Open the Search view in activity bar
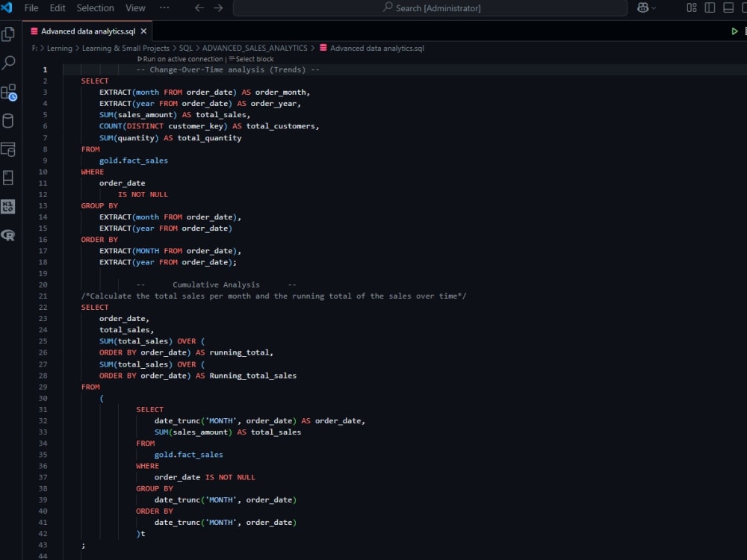Screen dimensions: 747x560 pyautogui.click(x=8, y=63)
